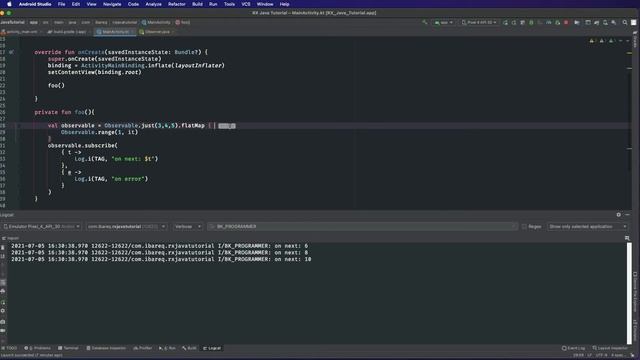Viewport: 640px width, 360px height.
Task: Open the com.ibareq.rxjavatutorial process dropdown
Action: click(x=126, y=227)
